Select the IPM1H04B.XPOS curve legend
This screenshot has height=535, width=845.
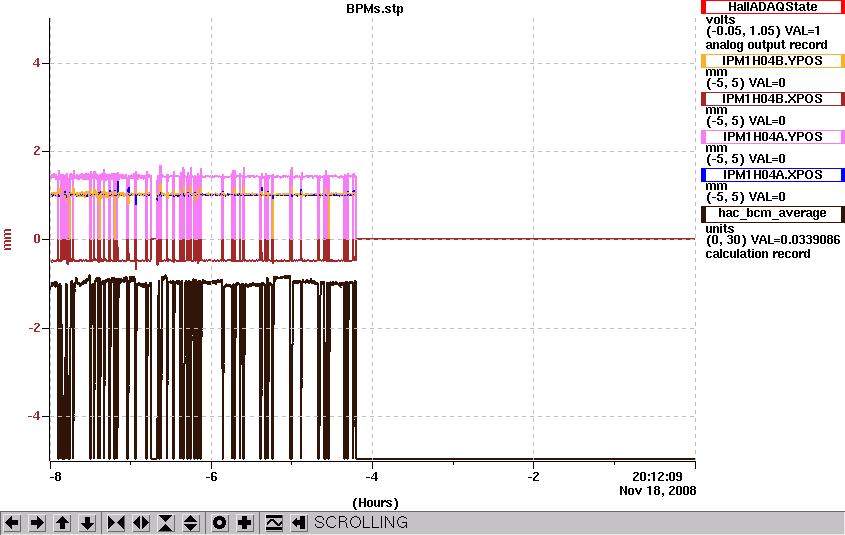772,99
